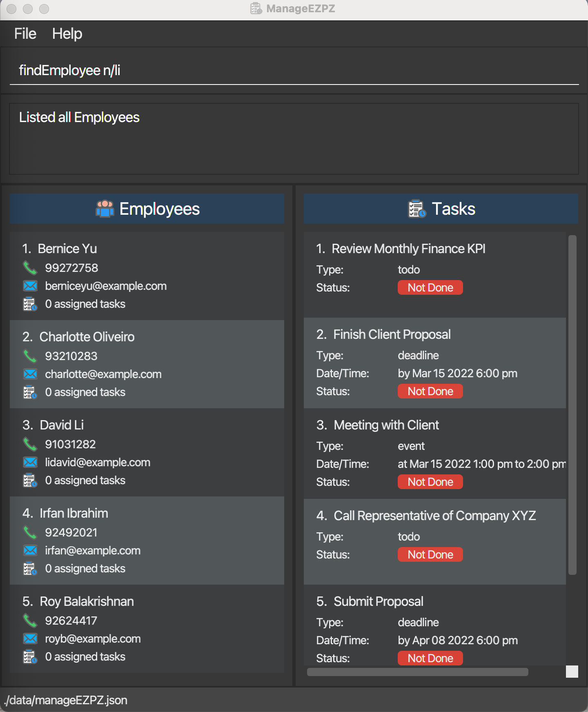Click the phone icon for Irfan Ibrahim
This screenshot has height=712, width=588.
[30, 532]
